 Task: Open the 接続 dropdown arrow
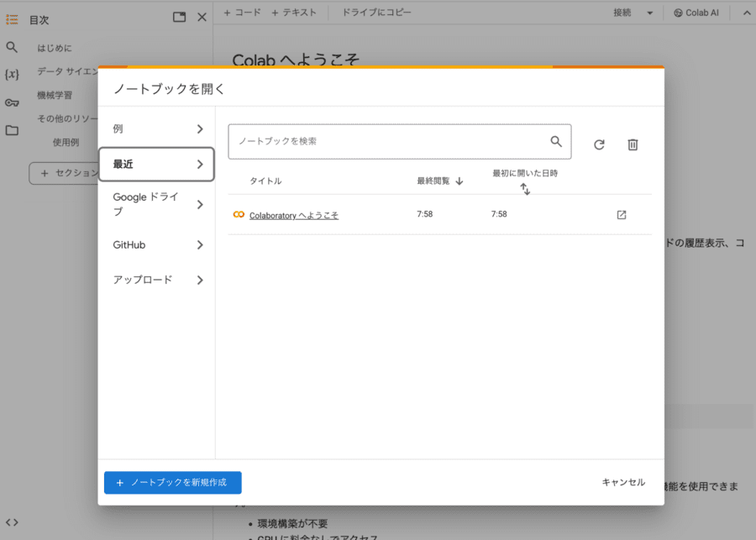649,13
